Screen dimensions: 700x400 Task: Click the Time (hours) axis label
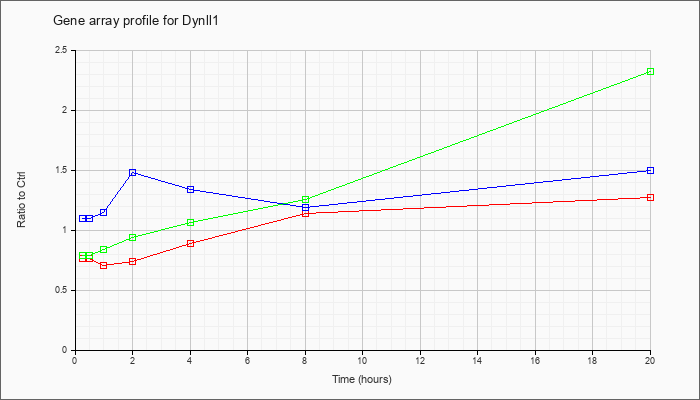(362, 379)
